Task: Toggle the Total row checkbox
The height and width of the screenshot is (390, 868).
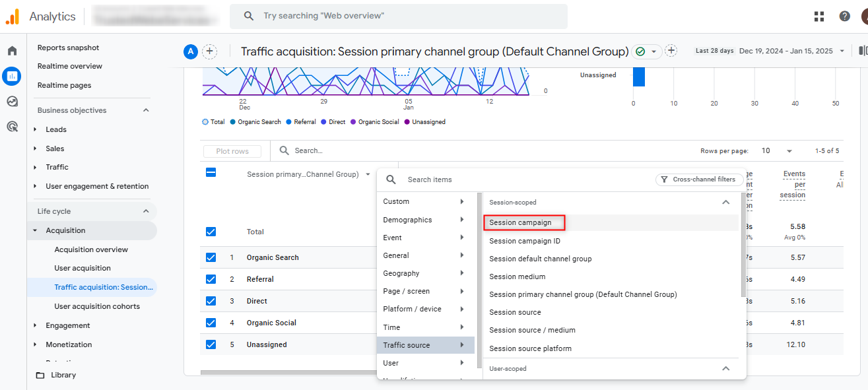Action: coord(211,232)
